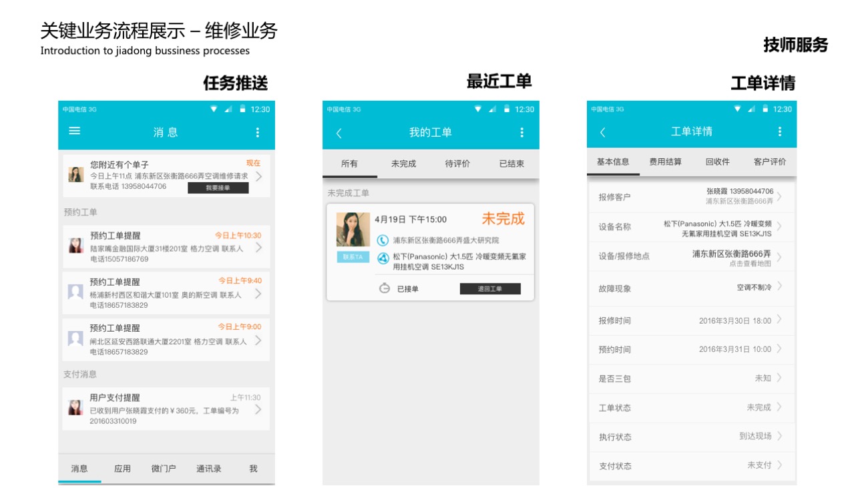Tap the clock icon beside 已接单
The height and width of the screenshot is (488, 868).
click(384, 288)
